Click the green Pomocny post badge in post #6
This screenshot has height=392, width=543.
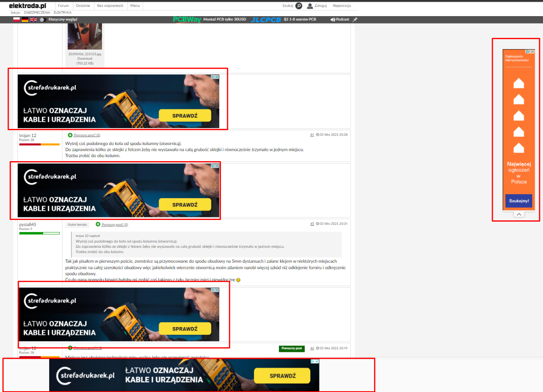click(x=292, y=348)
